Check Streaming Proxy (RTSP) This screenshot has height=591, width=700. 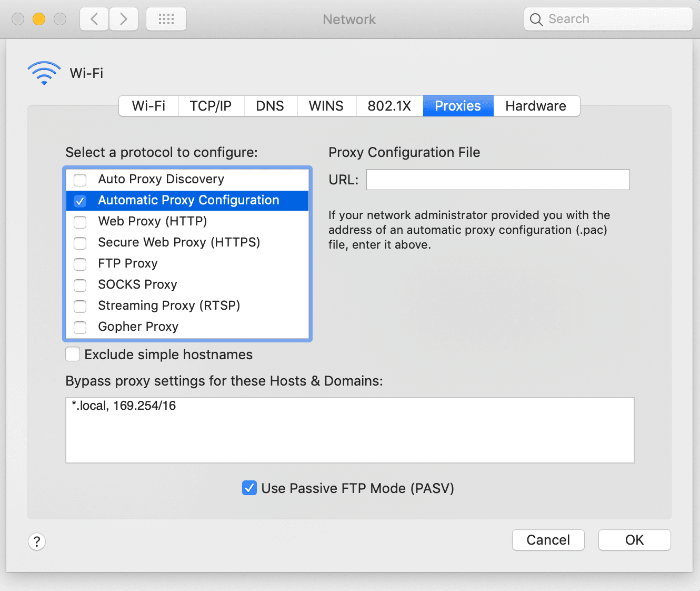80,306
